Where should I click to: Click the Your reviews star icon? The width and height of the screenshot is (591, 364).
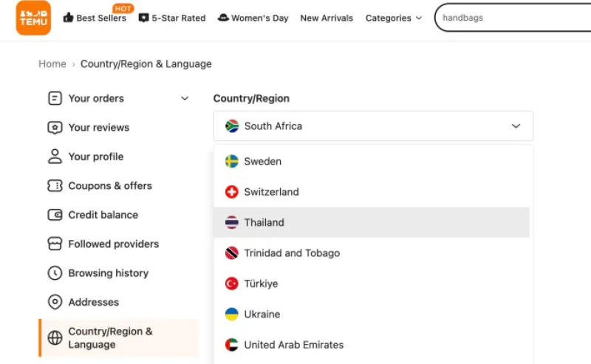[55, 128]
